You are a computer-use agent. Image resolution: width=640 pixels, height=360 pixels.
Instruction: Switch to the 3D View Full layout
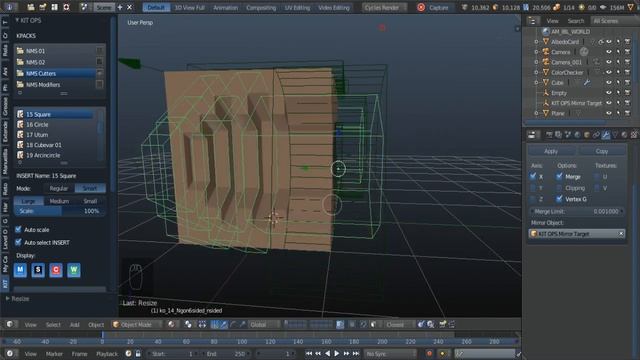pyautogui.click(x=189, y=7)
